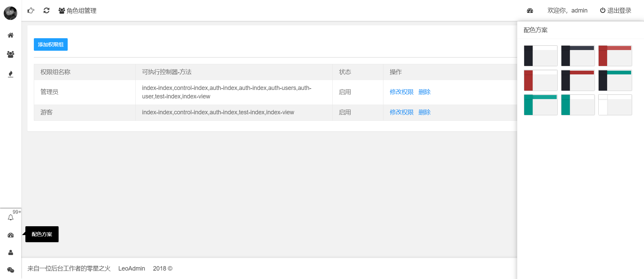Open the user profile sidebar icon
This screenshot has height=279, width=644.
point(10,253)
